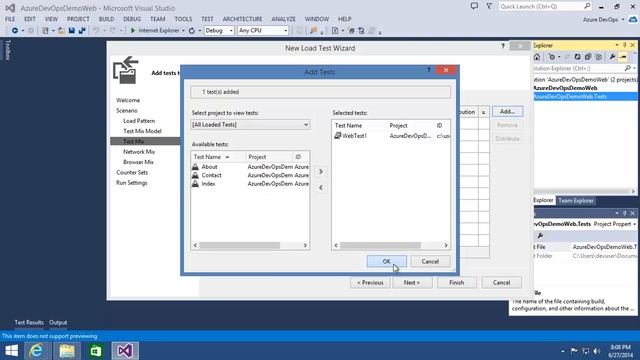Go to Counter Sets step in wizard
This screenshot has width=640, height=360.
pyautogui.click(x=132, y=173)
